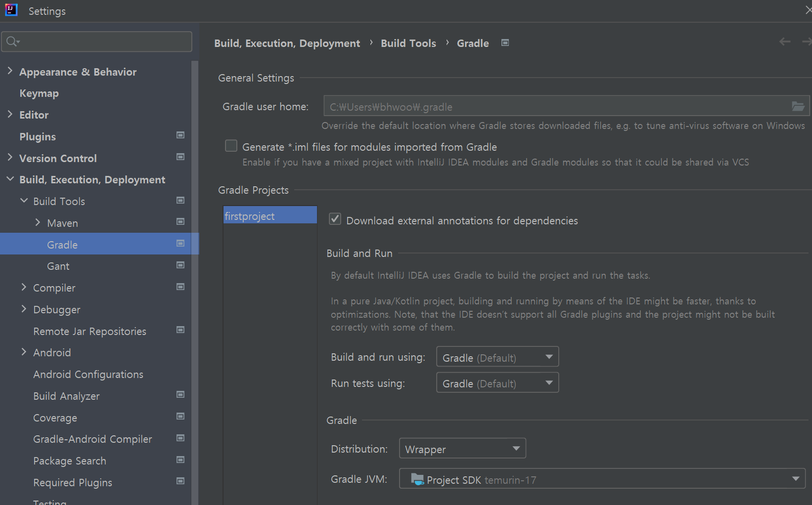Expand the Compiler chevron
812x505 pixels.
click(x=24, y=287)
